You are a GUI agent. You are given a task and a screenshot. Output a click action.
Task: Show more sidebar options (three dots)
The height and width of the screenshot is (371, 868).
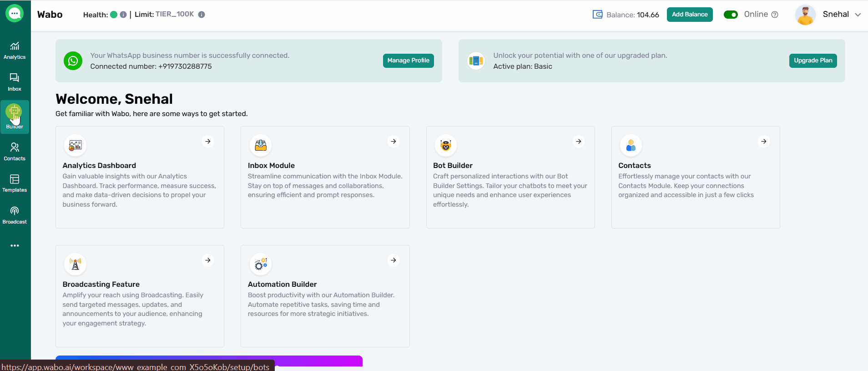click(x=15, y=245)
